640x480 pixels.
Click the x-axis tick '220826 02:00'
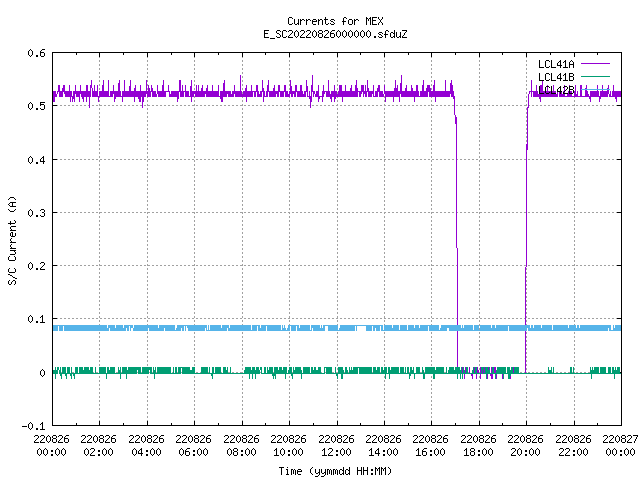pyautogui.click(x=98, y=445)
